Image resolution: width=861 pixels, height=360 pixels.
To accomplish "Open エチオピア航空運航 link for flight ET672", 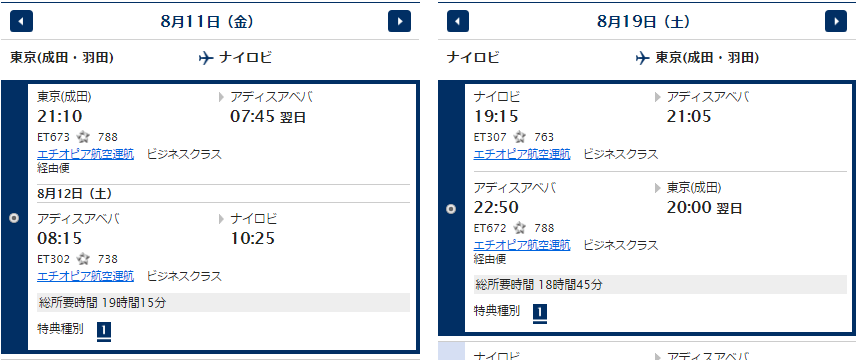I will (x=522, y=245).
